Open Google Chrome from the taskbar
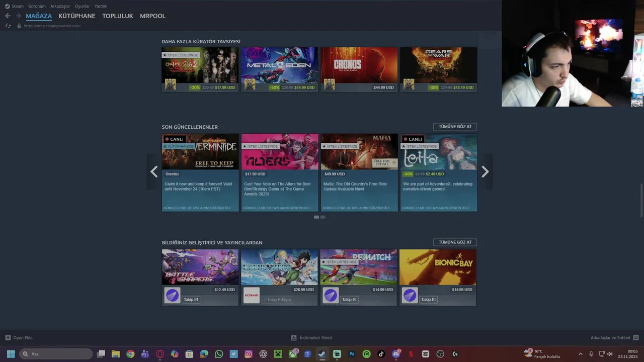 coord(130,354)
